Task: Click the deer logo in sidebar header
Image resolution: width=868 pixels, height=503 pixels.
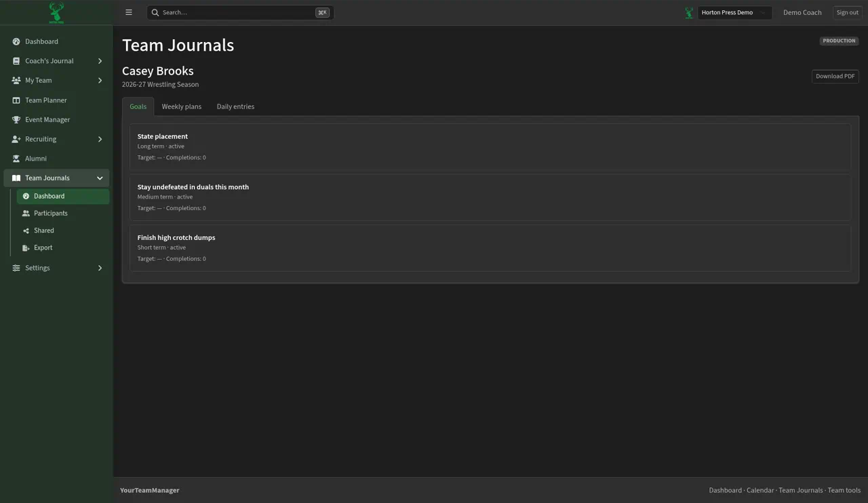Action: [56, 12]
